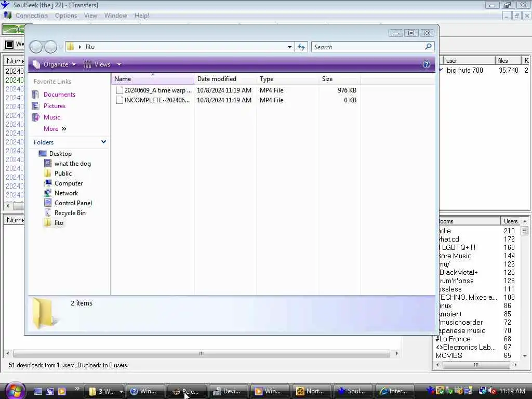Click the Views button

click(x=97, y=64)
